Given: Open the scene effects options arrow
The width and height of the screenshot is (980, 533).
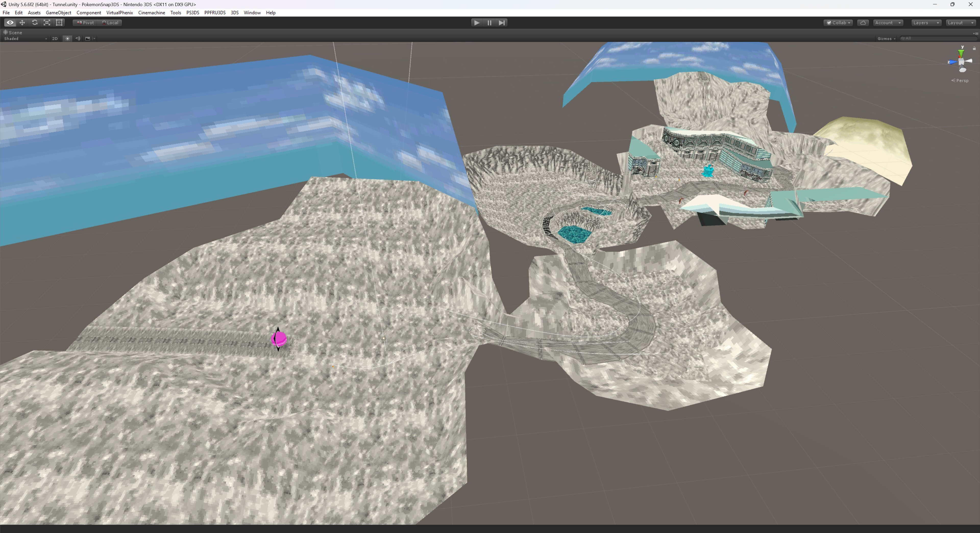Looking at the screenshot, I should point(94,39).
